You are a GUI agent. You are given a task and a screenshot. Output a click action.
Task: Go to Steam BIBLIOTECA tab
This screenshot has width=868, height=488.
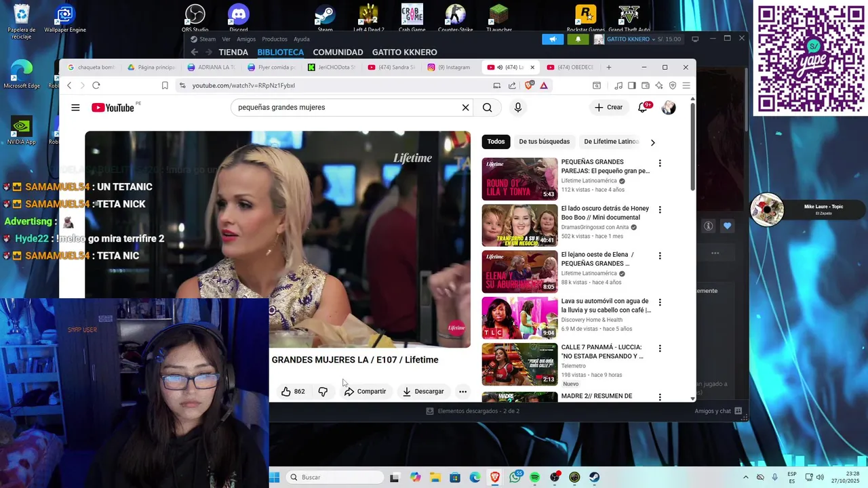(x=281, y=52)
